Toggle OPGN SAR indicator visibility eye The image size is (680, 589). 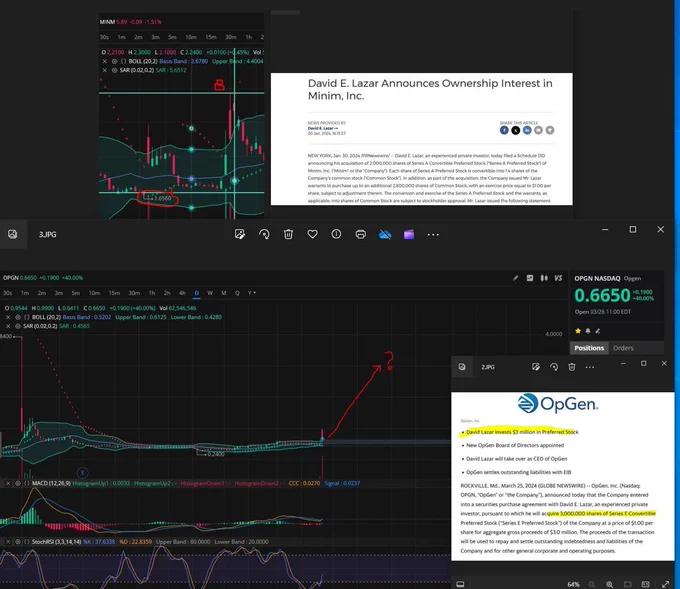(x=18, y=326)
